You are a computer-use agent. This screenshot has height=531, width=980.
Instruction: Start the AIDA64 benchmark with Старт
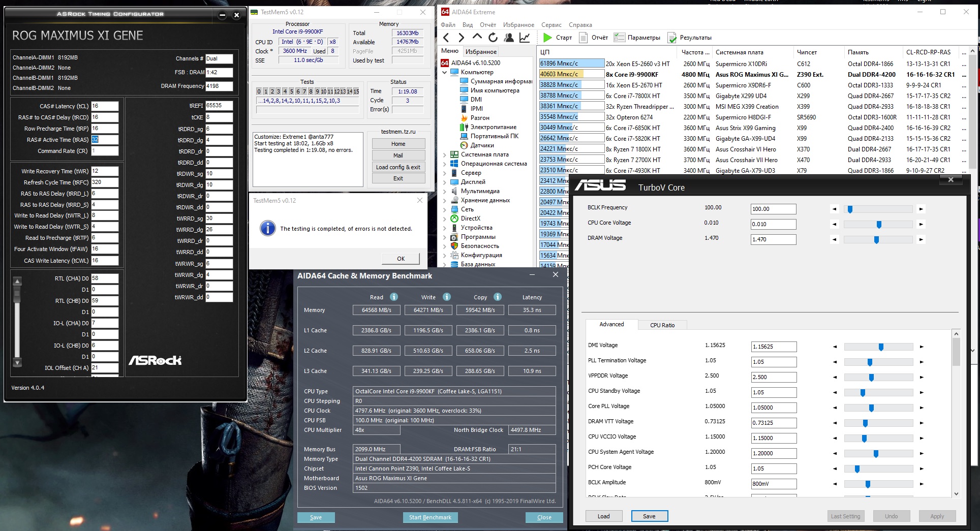point(558,38)
